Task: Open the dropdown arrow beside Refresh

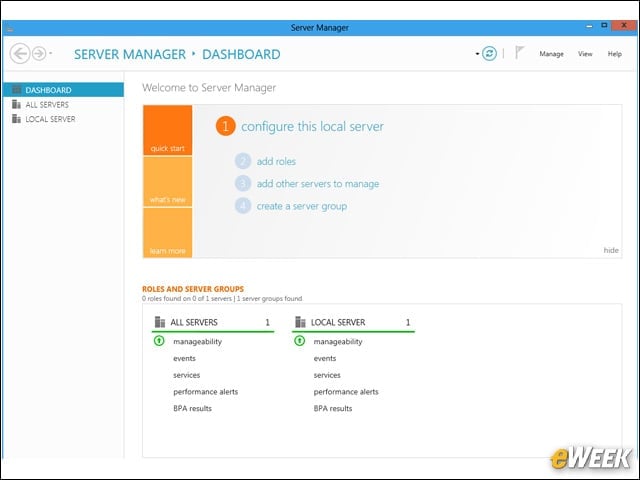Action: 477,53
